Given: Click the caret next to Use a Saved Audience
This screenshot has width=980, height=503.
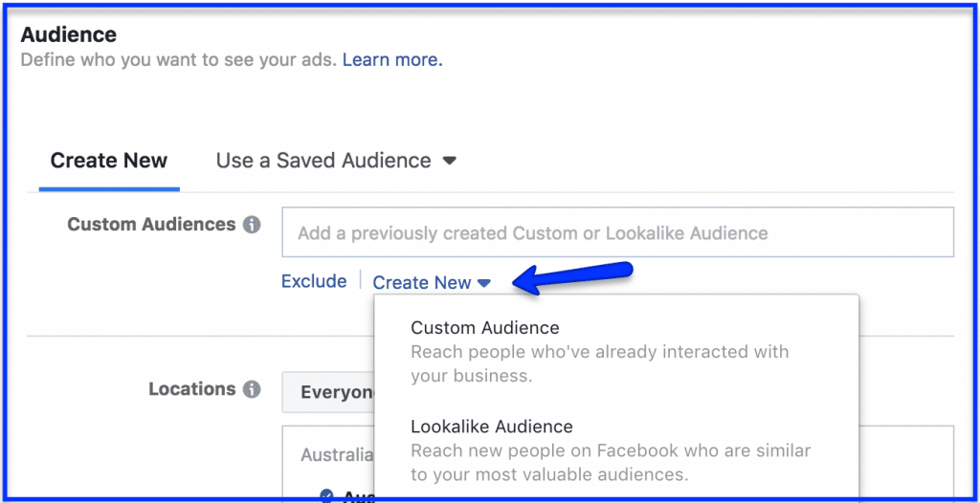Looking at the screenshot, I should [x=449, y=162].
